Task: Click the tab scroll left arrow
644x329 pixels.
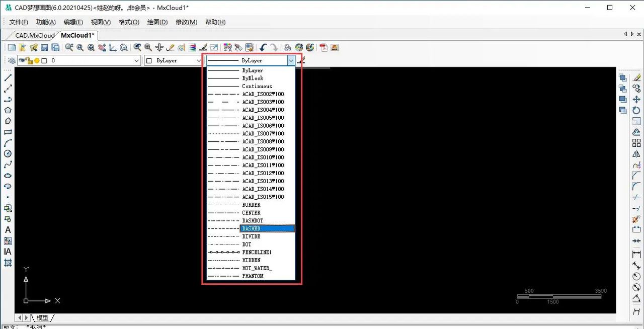Action: pyautogui.click(x=625, y=34)
